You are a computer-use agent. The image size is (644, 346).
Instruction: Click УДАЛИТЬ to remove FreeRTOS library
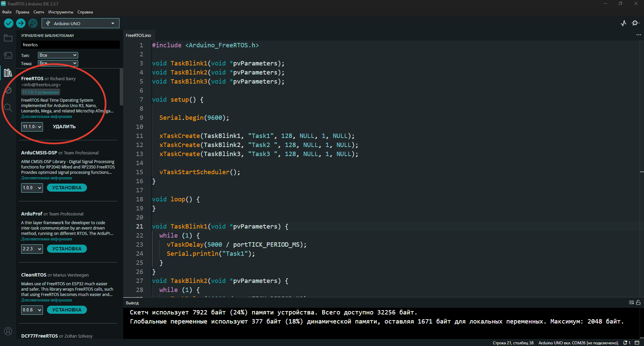(64, 127)
